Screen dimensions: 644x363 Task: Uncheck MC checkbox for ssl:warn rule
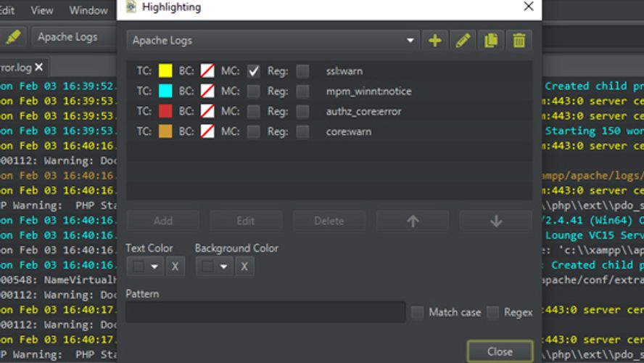253,71
